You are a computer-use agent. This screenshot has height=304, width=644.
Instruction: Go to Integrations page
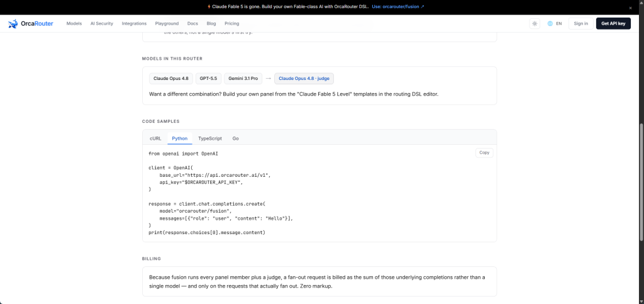click(x=134, y=23)
